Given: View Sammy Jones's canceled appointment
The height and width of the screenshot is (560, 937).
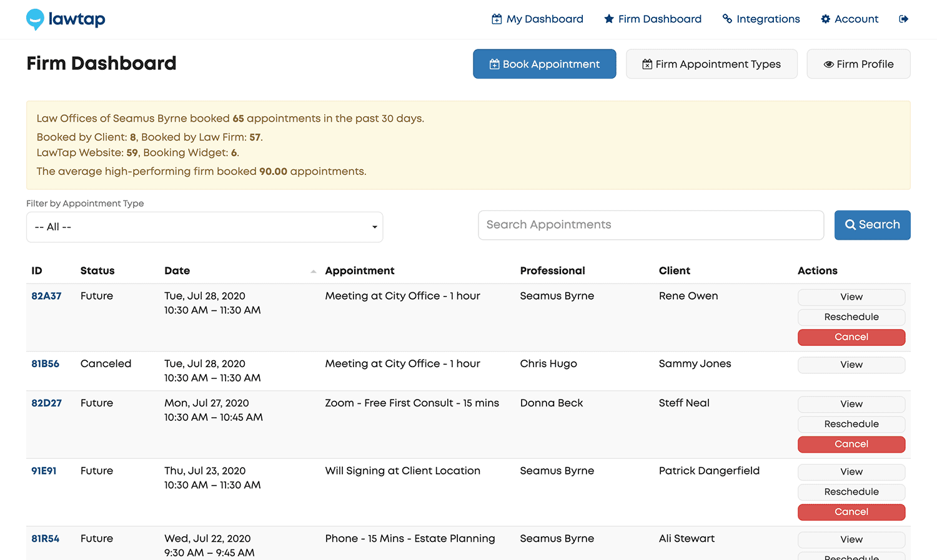Looking at the screenshot, I should click(x=851, y=365).
